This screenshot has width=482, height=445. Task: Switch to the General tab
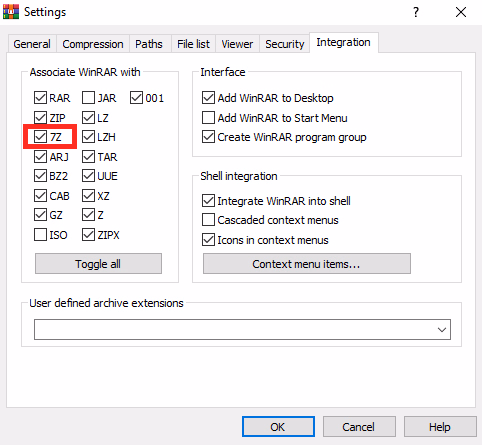[x=32, y=44]
